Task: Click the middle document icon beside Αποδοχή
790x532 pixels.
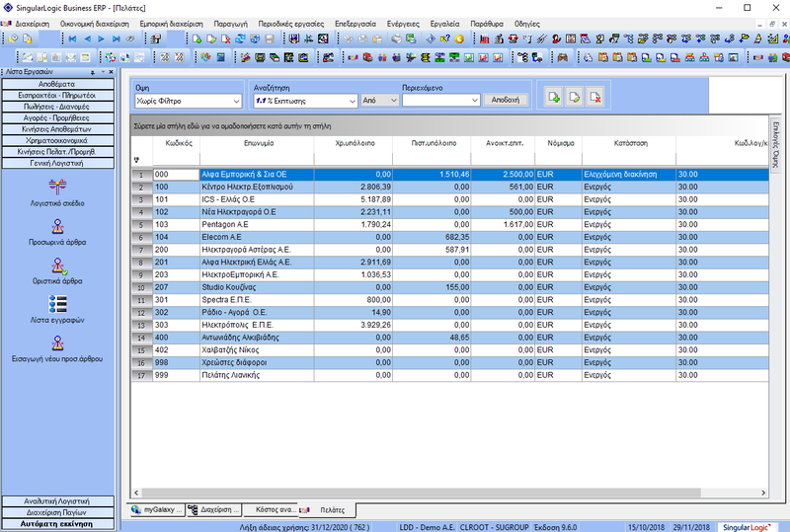Action: [x=575, y=97]
